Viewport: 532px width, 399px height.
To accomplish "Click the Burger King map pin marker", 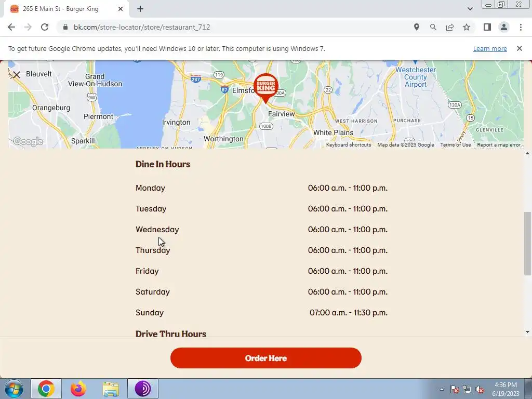I will click(x=265, y=88).
